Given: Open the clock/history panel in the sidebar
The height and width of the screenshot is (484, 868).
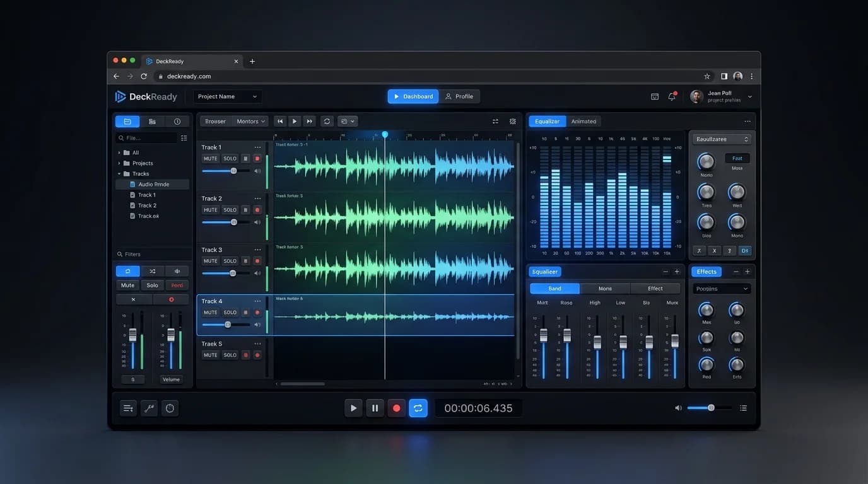Looking at the screenshot, I should (x=177, y=120).
